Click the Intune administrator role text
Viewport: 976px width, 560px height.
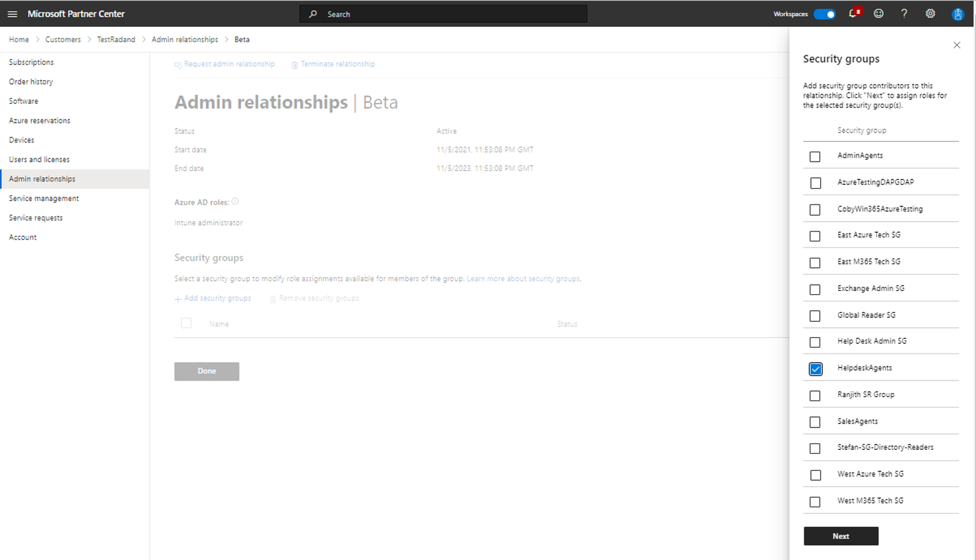(x=209, y=223)
